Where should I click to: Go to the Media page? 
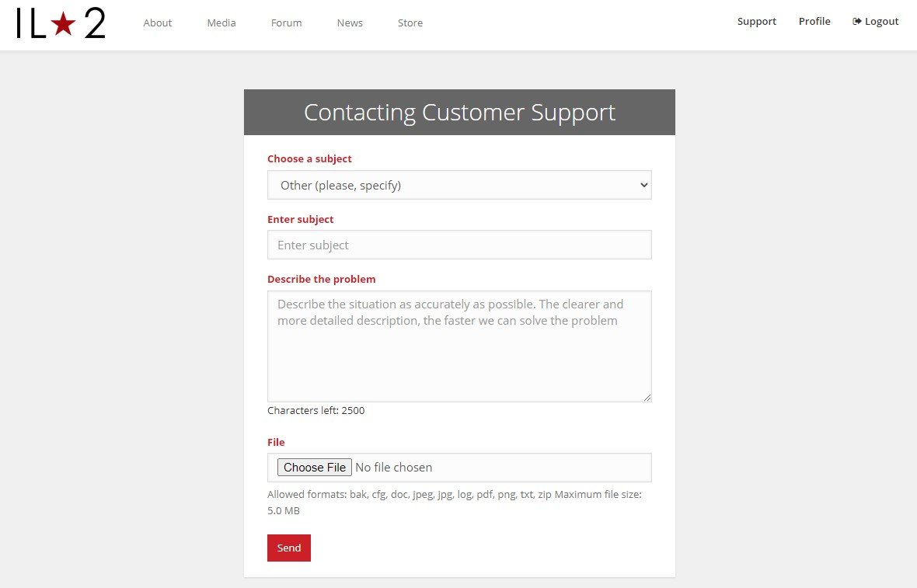tap(221, 23)
